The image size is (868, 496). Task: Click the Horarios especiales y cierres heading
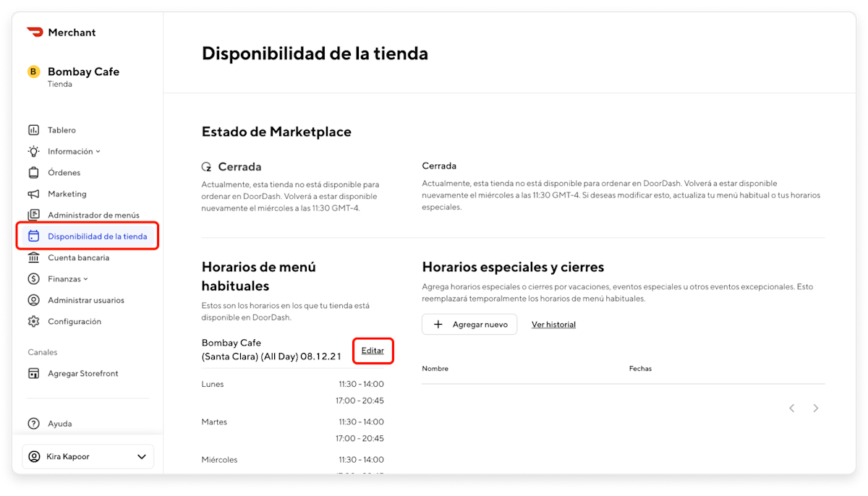(513, 268)
